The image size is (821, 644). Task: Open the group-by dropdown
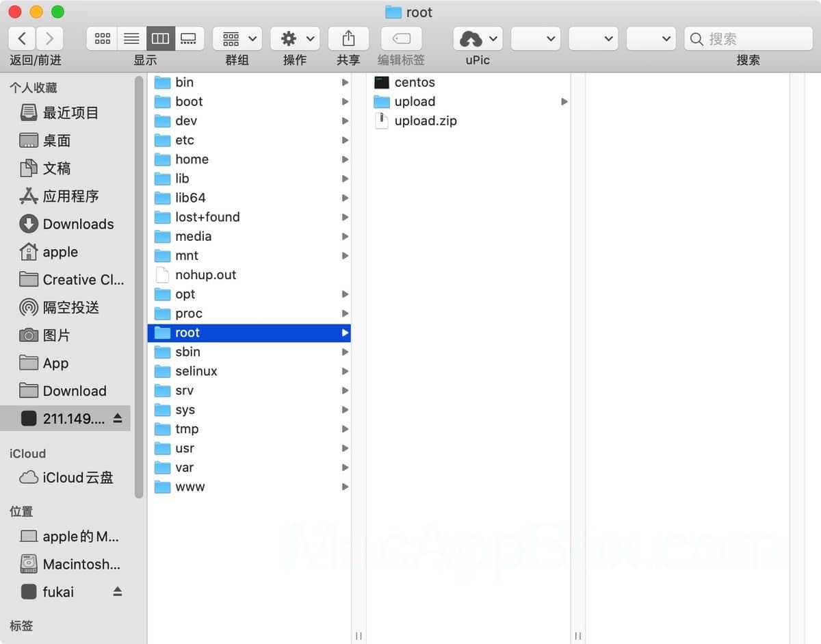pyautogui.click(x=237, y=38)
